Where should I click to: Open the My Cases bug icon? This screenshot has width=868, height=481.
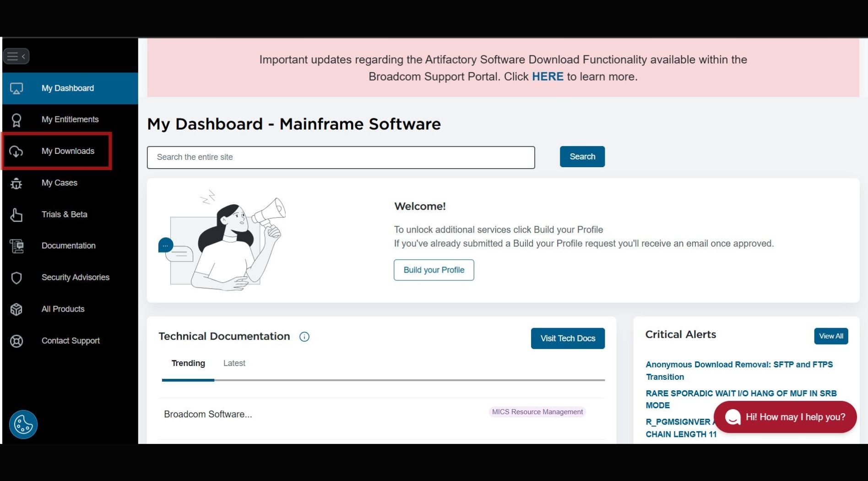tap(16, 183)
